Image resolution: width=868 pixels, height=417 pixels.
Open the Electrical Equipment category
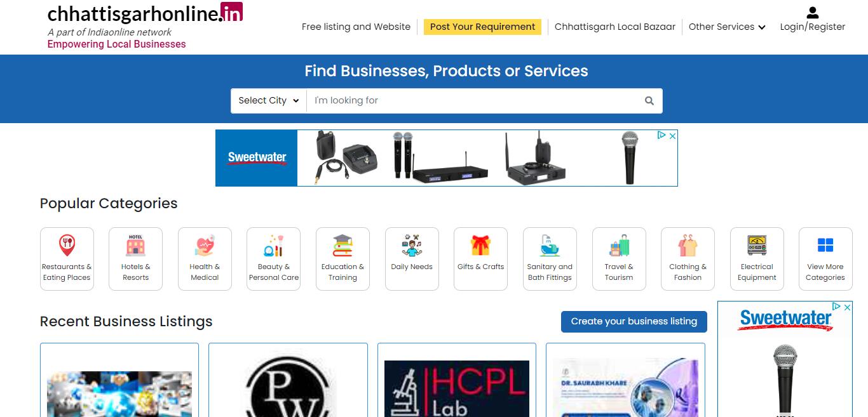pos(757,259)
